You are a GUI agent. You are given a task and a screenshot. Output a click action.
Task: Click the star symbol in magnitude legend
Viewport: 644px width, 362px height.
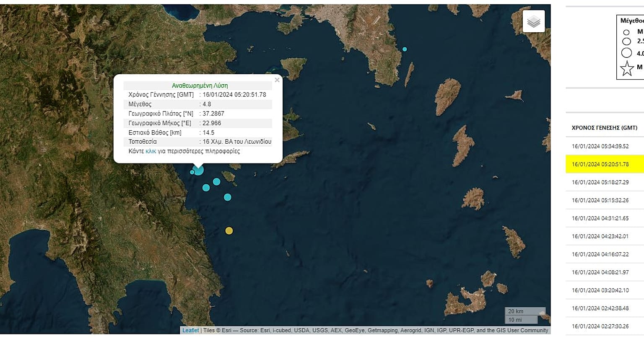627,68
